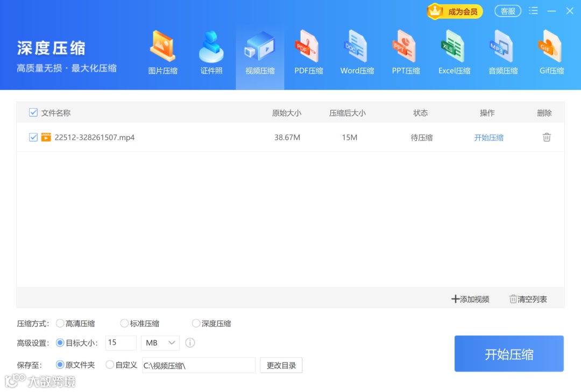Click the 状态 column header
581x392 pixels.
pos(421,112)
